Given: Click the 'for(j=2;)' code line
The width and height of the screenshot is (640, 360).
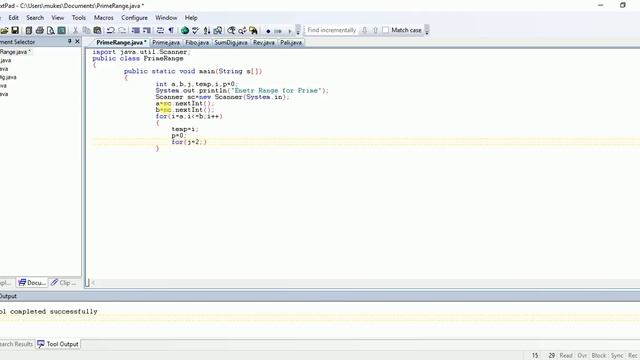Looking at the screenshot, I should coord(189,142).
